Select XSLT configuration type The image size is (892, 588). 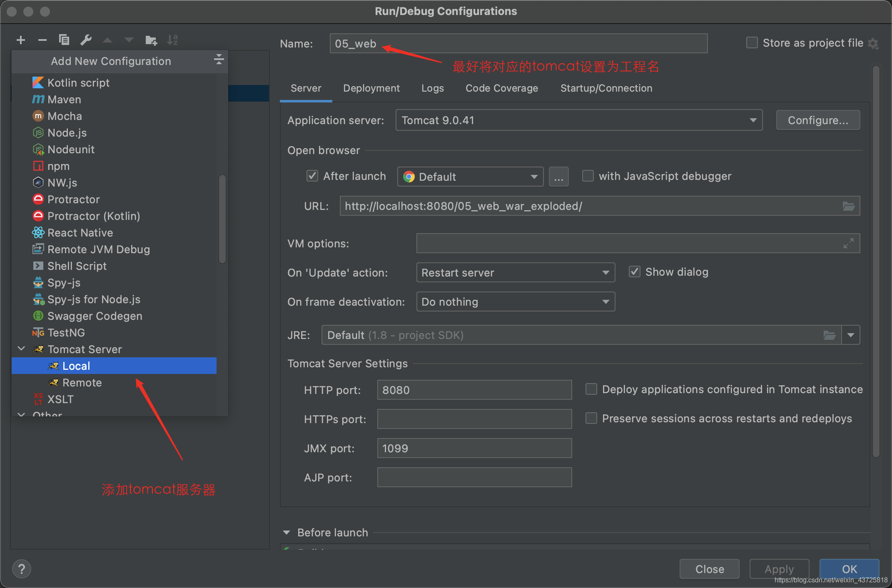tap(114, 399)
